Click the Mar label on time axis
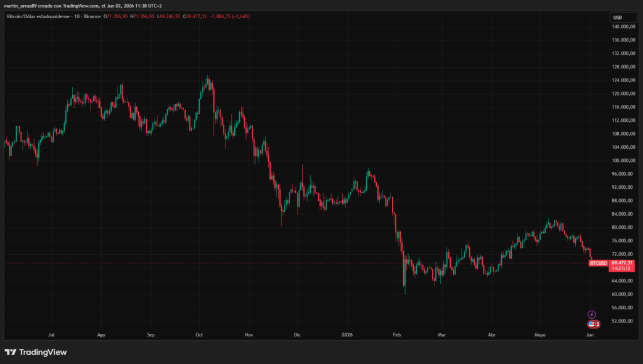 tap(441, 335)
